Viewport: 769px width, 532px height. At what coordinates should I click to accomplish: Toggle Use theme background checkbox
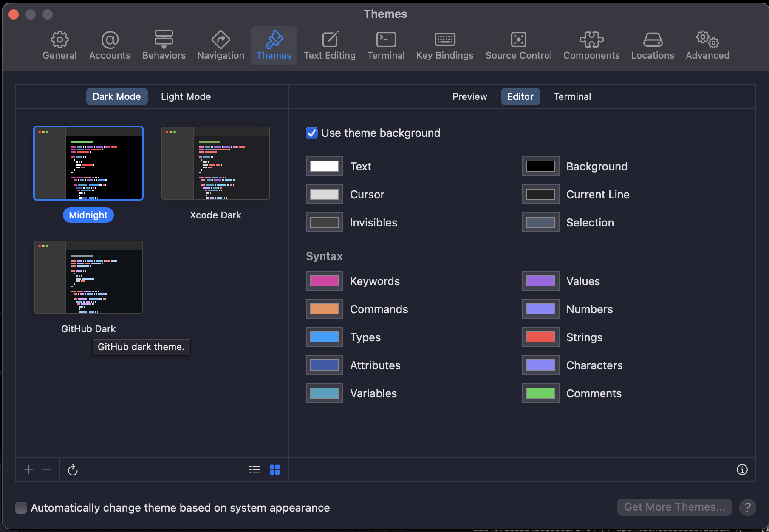tap(312, 133)
